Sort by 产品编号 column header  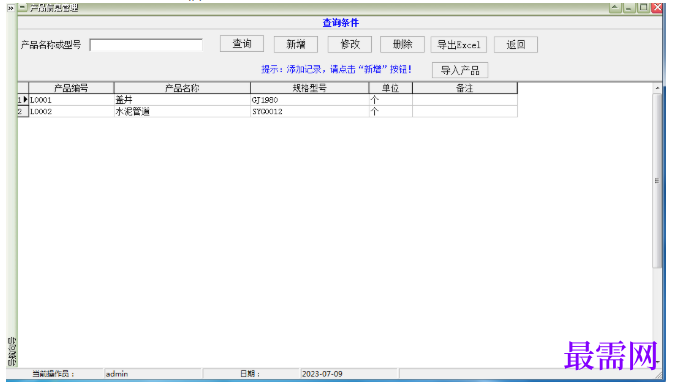point(71,88)
